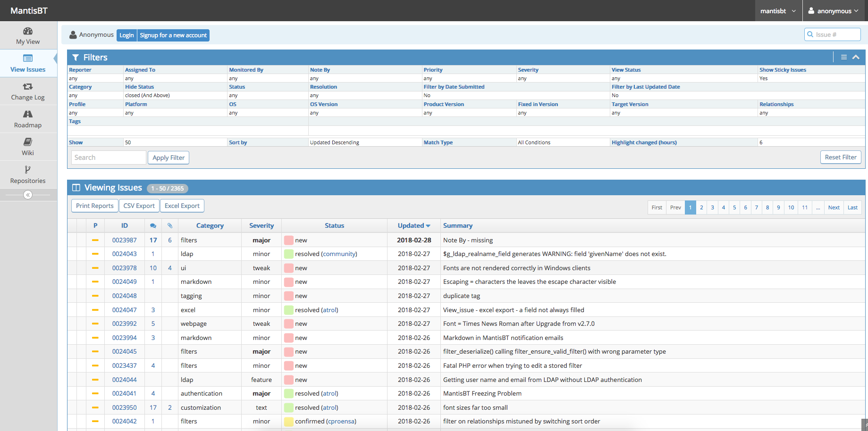Collapse the Filters panel with chevron
868x431 pixels.
[856, 57]
